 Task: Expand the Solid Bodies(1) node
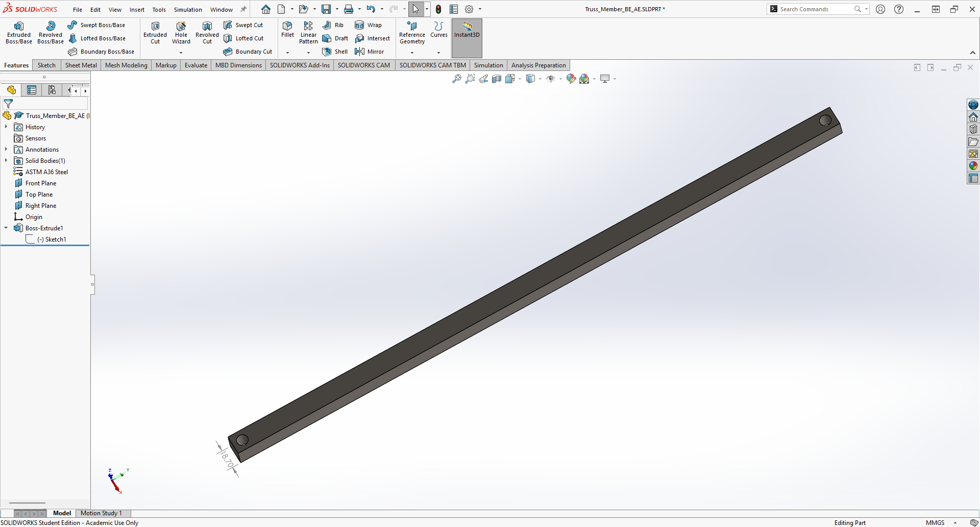6,161
